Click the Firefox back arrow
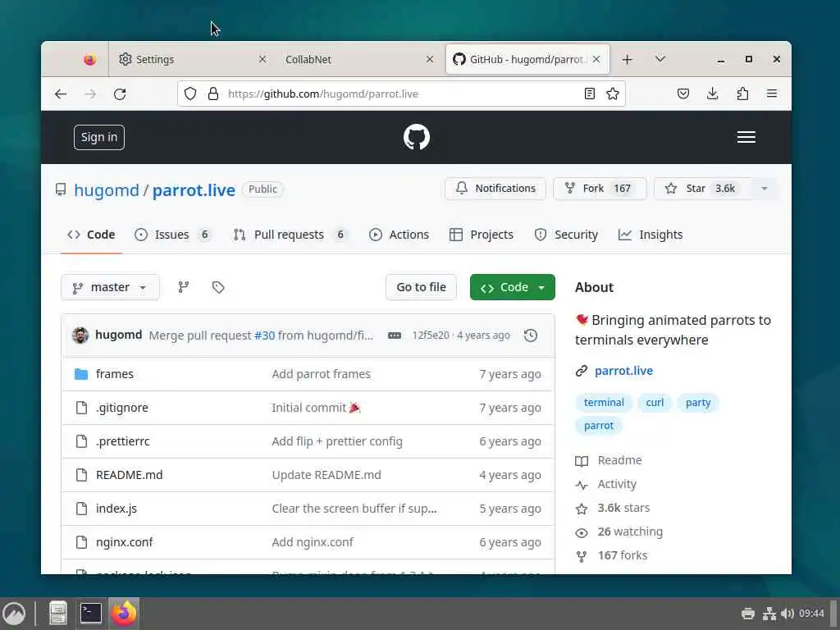 (61, 94)
